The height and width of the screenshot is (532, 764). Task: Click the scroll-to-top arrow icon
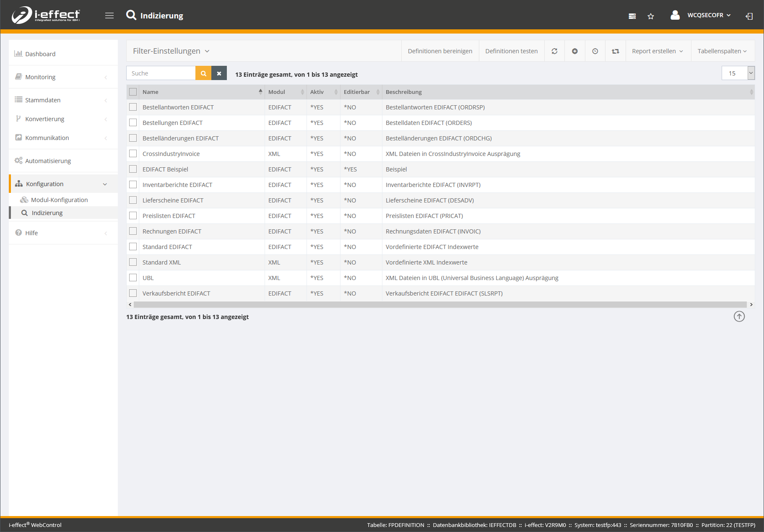click(x=739, y=317)
